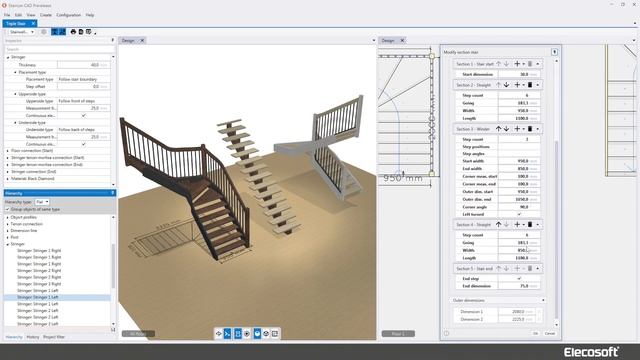
Task: Click the print icon in the toolbar
Action: (x=73, y=32)
